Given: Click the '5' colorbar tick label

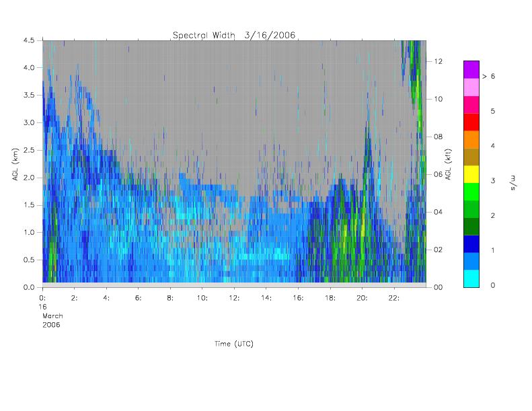Looking at the screenshot, I should coord(492,111).
